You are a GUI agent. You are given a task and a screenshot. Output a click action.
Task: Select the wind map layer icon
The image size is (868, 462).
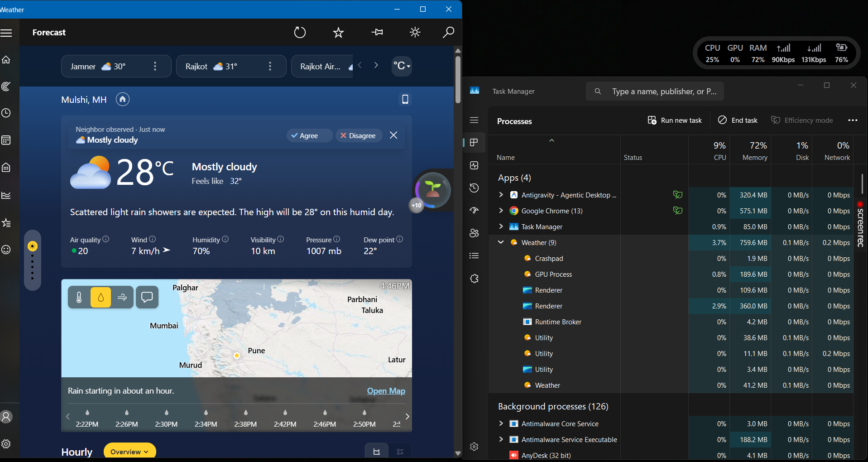[x=122, y=297]
